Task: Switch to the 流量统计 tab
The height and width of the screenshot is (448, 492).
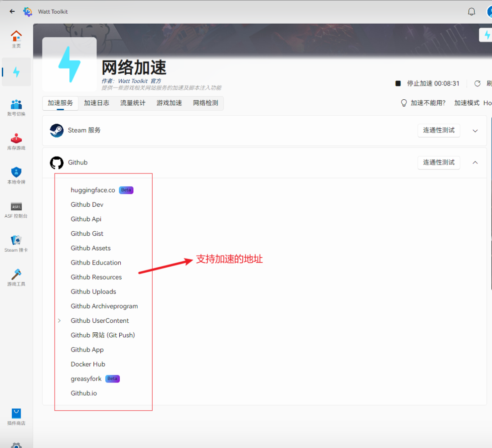Action: [x=133, y=103]
